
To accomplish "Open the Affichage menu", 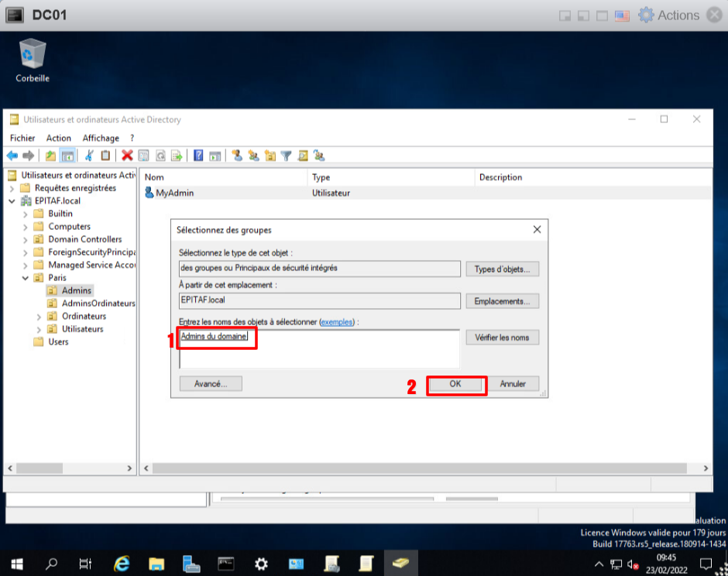I will [x=101, y=138].
